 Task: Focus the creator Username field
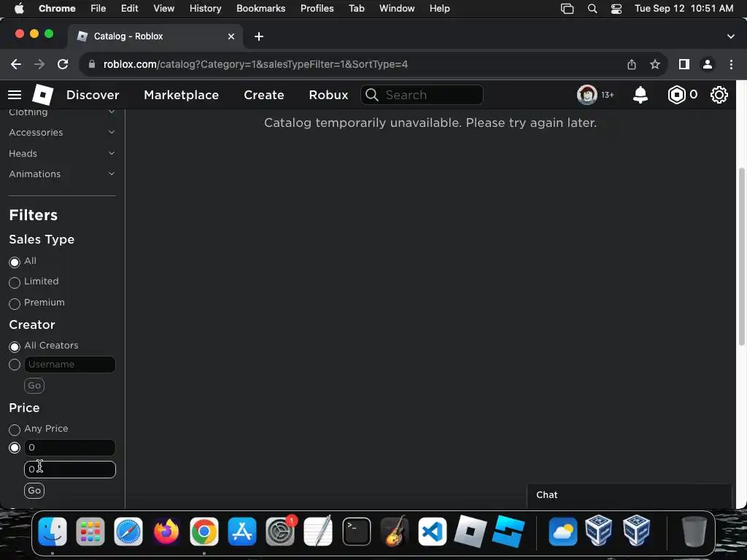click(69, 365)
